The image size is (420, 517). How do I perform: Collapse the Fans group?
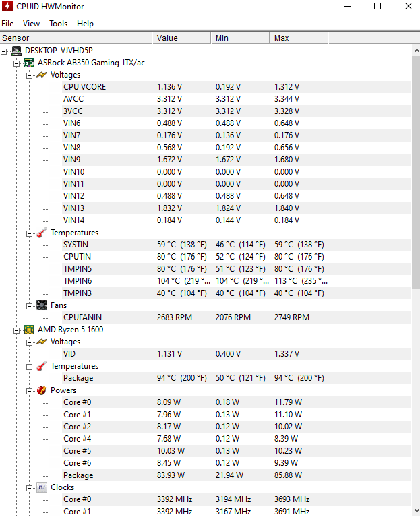[30, 306]
